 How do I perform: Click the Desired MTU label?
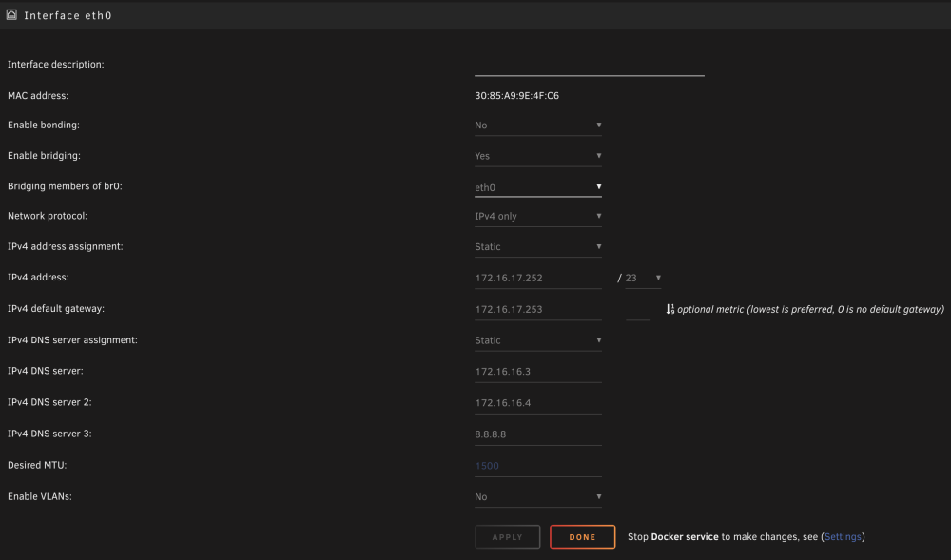pyautogui.click(x=37, y=466)
